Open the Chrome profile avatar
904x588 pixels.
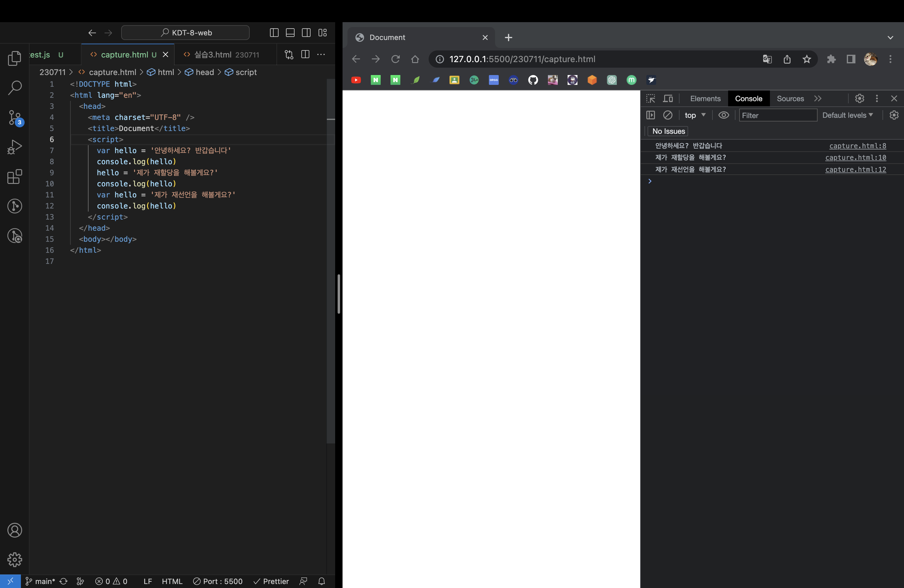870,59
